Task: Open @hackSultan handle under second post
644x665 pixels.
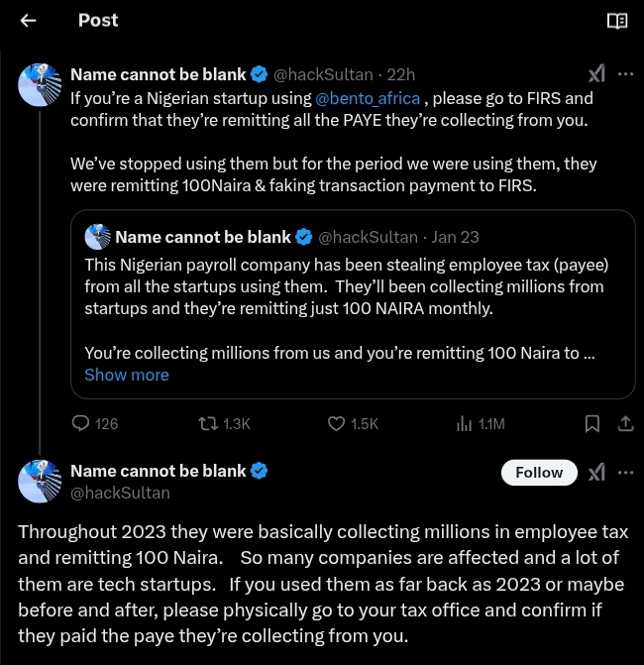Action: (120, 492)
